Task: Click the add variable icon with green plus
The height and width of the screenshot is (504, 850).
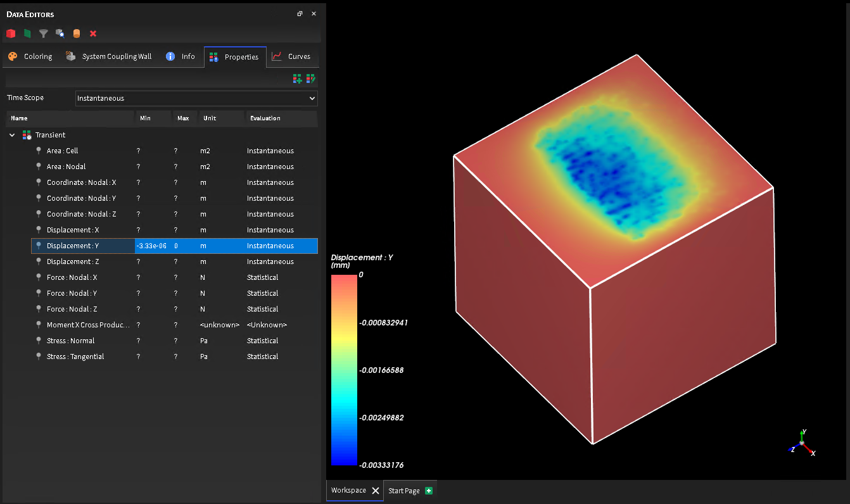Action: (x=296, y=79)
